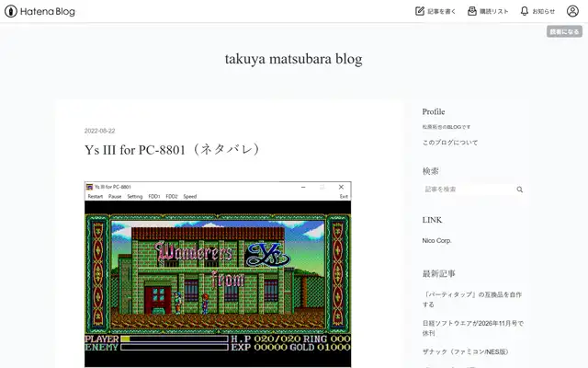
Task: Open the パーティタップ replacement article link
Action: coord(472,299)
